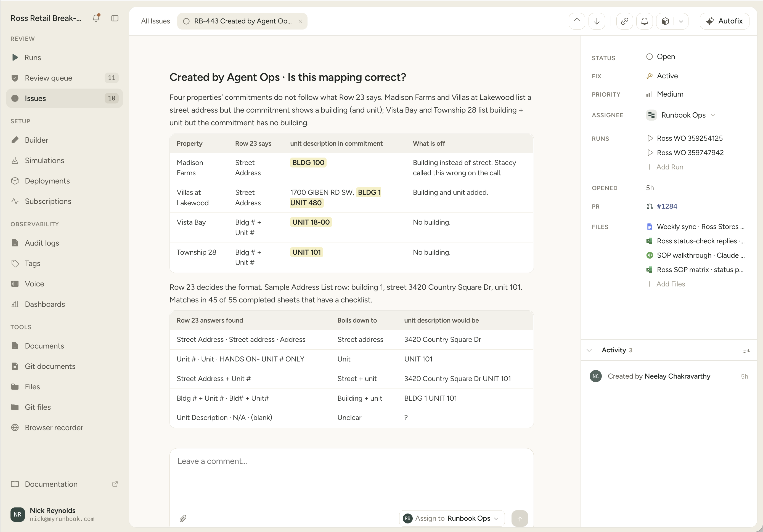Go to next issue with down arrow
The height and width of the screenshot is (532, 763).
pos(597,21)
